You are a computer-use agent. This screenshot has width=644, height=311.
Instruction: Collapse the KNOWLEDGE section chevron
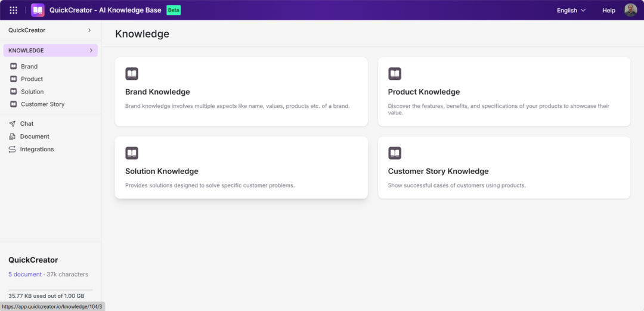tap(91, 51)
